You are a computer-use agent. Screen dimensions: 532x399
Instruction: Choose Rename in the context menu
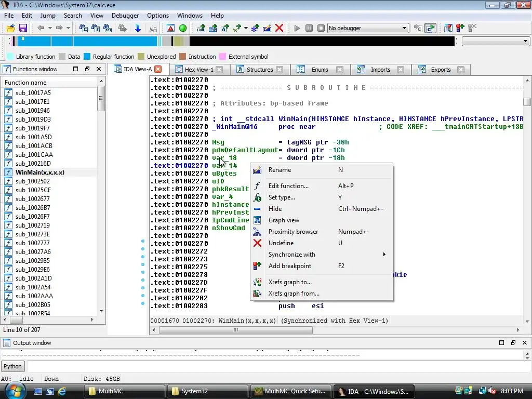click(322, 170)
